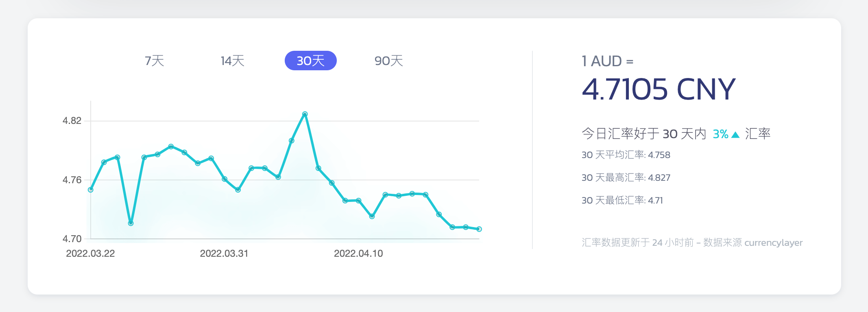The image size is (868, 312).
Task: Click the active 30天 tab
Action: tap(310, 61)
